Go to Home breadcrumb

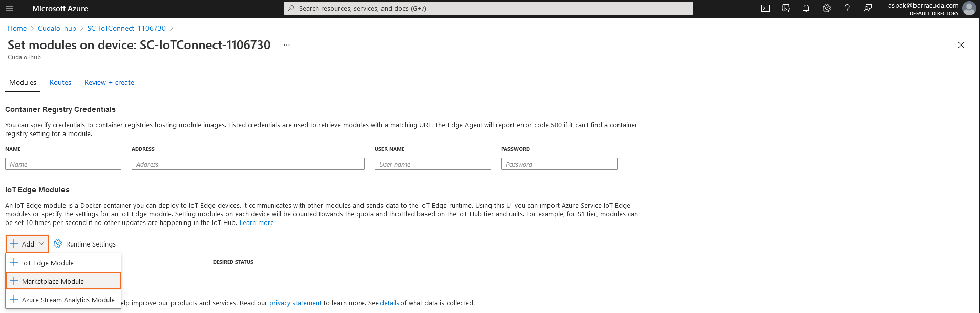pos(17,28)
